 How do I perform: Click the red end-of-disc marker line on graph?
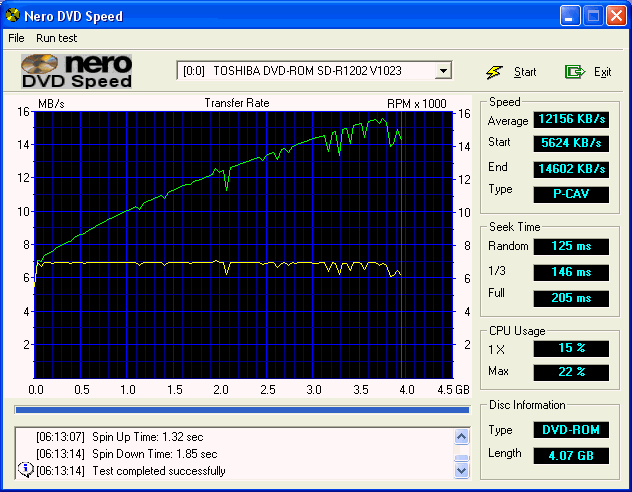[401, 245]
